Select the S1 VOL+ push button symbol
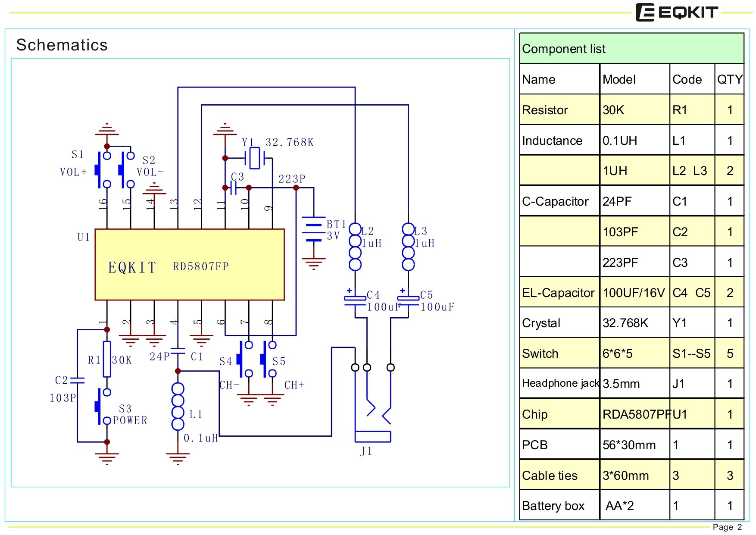This screenshot has width=756, height=535. click(x=103, y=170)
